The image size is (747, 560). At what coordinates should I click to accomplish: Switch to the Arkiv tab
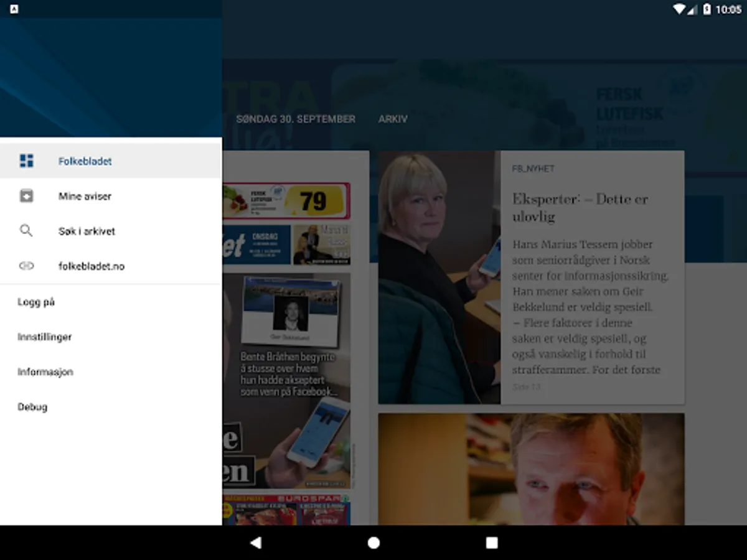click(x=393, y=119)
